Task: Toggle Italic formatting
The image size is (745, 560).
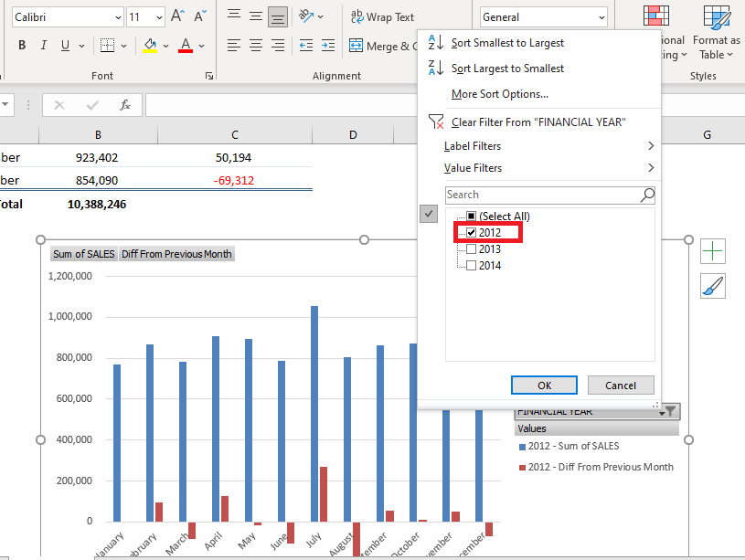Action: (44, 45)
